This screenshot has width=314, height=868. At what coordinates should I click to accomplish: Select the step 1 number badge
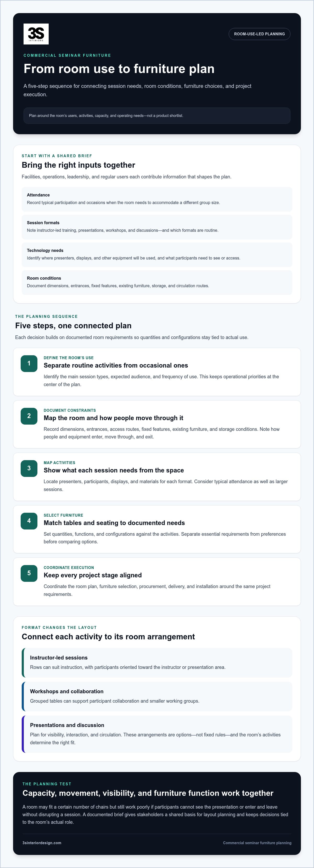pyautogui.click(x=29, y=363)
